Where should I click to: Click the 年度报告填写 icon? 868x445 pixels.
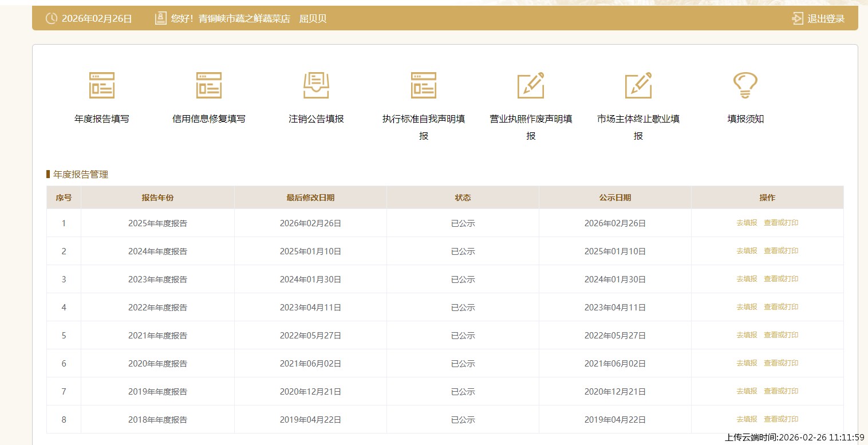tap(102, 85)
